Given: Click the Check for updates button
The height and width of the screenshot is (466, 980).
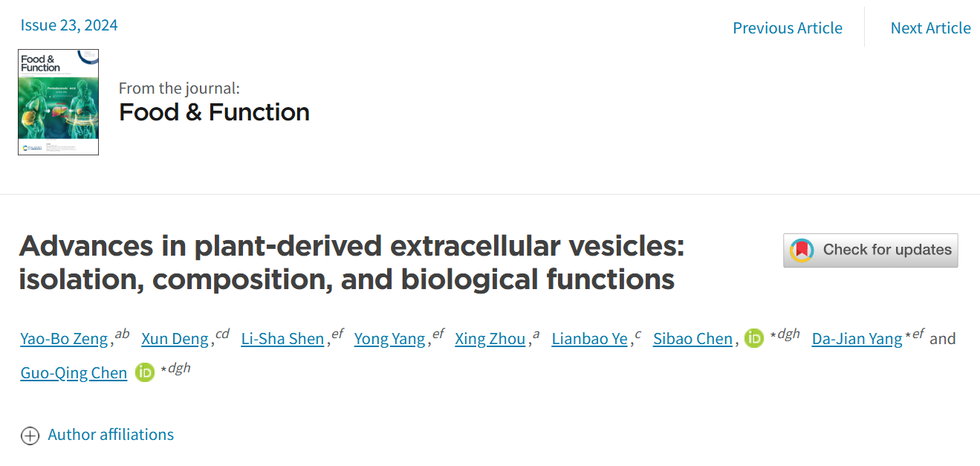Looking at the screenshot, I should tap(871, 250).
